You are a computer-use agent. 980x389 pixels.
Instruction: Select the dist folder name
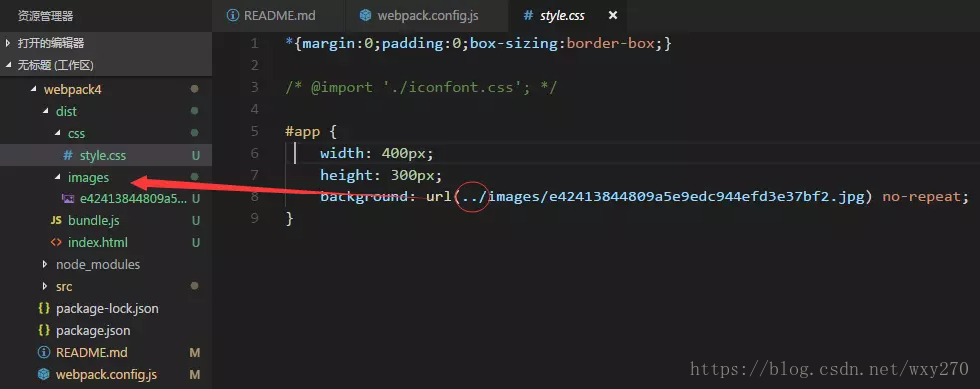tap(66, 111)
